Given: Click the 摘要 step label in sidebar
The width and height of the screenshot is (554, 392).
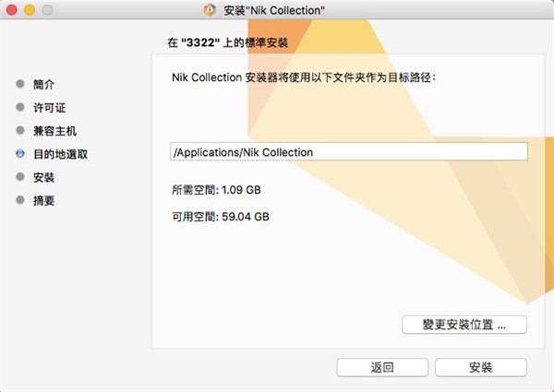Looking at the screenshot, I should pyautogui.click(x=43, y=200).
